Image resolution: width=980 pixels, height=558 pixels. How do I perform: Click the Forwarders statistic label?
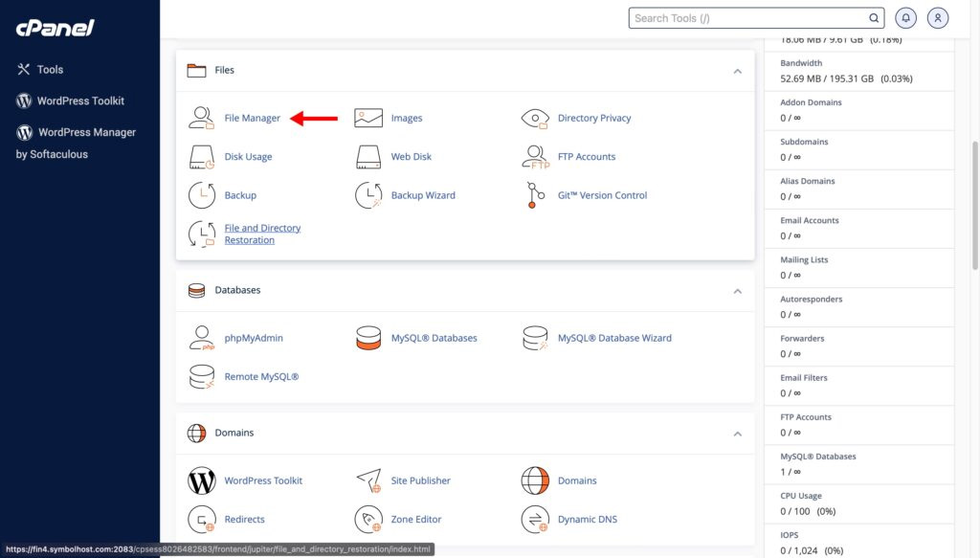click(x=803, y=339)
